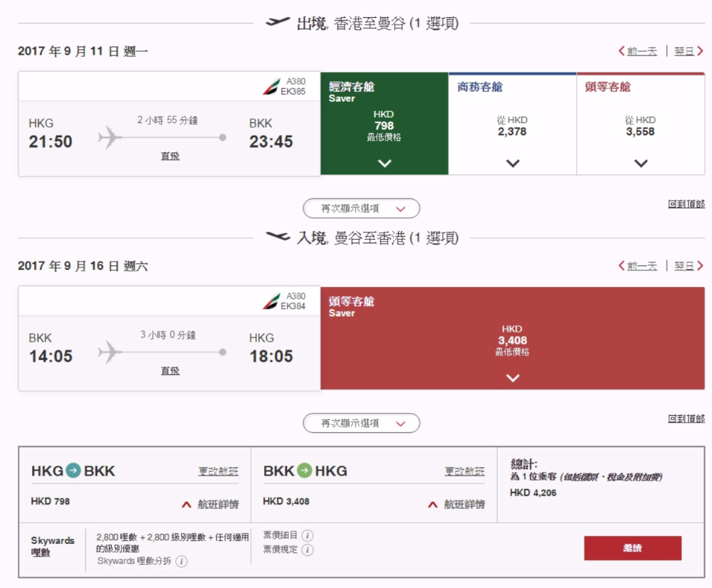Screen dimensions: 712x588
Task: Expand inbound First Saver fare HKD 3,408
Action: (513, 378)
